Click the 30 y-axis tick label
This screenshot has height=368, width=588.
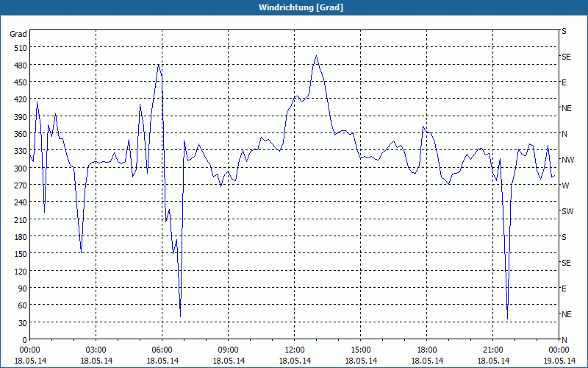[x=23, y=323]
